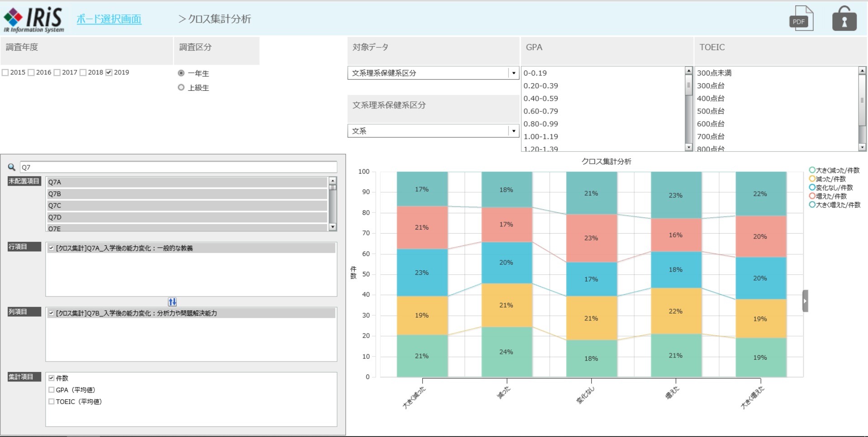Image resolution: width=868 pixels, height=437 pixels.
Task: Open the 文系 category dropdown
Action: point(513,131)
